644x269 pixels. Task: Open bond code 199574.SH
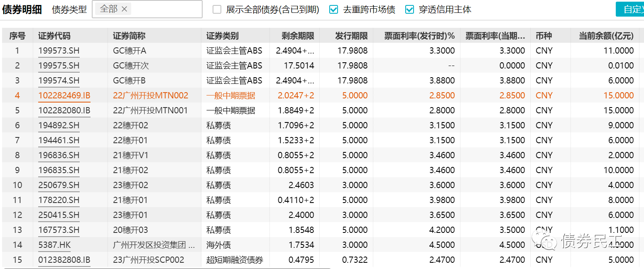pyautogui.click(x=59, y=81)
